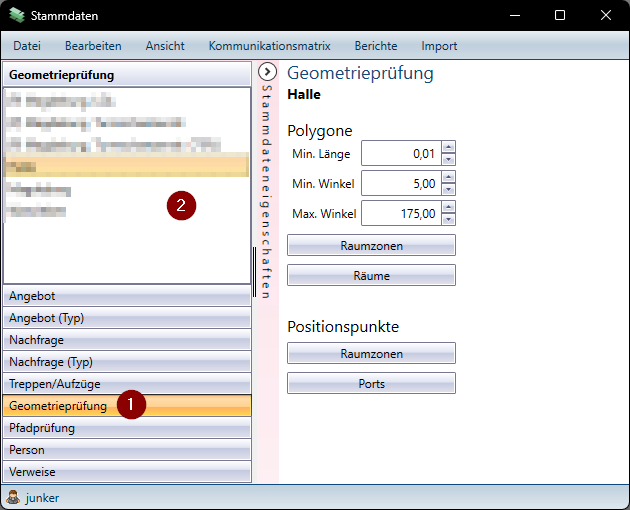Click the Räume button
This screenshot has width=630, height=510.
click(x=371, y=275)
